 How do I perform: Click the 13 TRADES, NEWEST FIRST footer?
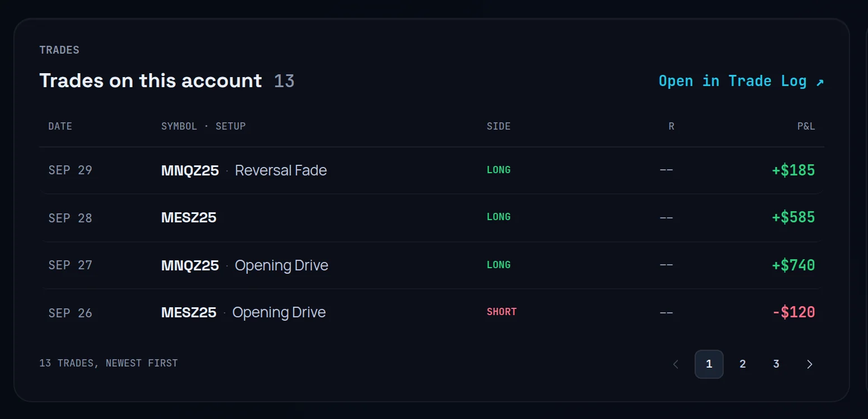point(108,363)
